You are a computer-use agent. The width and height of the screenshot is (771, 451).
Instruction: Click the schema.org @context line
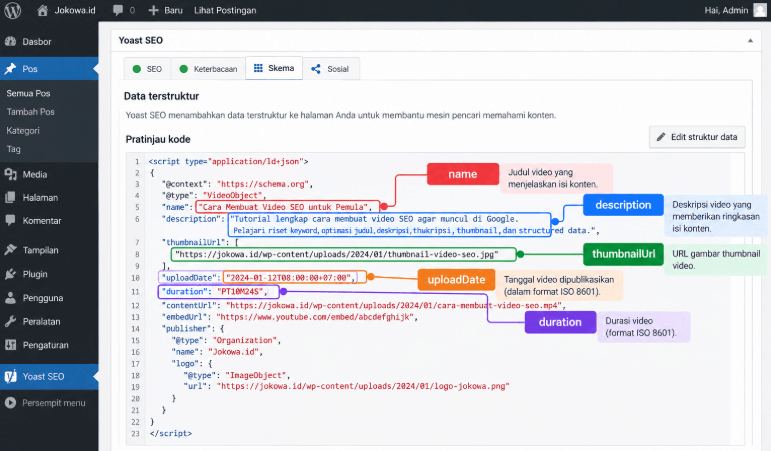click(237, 184)
